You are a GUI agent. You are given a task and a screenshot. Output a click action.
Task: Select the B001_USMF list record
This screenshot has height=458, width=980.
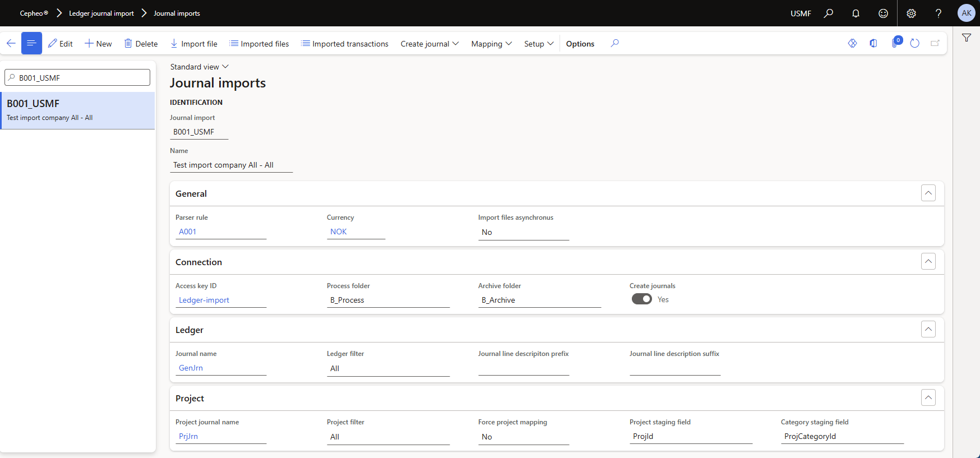point(77,110)
